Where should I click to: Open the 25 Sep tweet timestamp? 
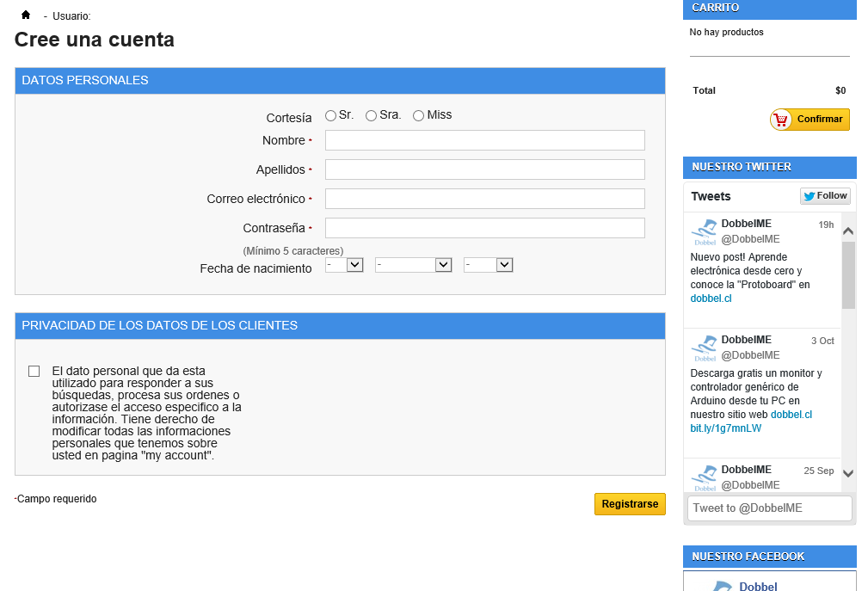[x=819, y=471]
